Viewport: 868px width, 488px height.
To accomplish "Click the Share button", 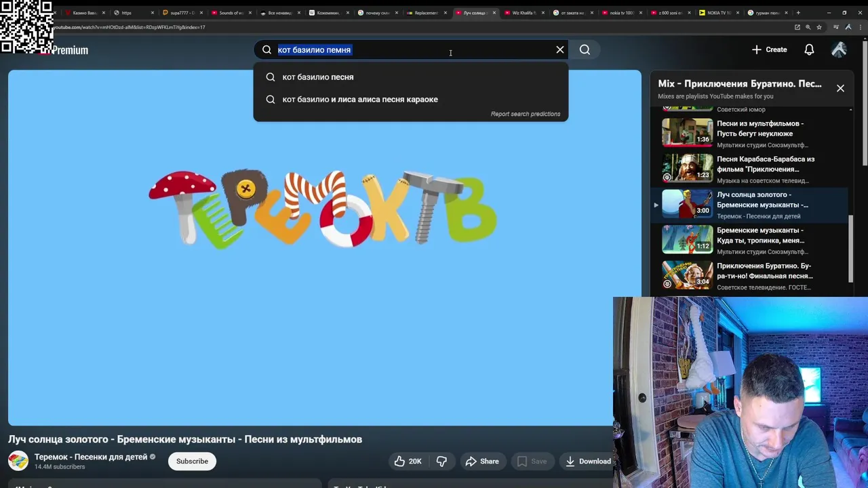I will 482,461.
